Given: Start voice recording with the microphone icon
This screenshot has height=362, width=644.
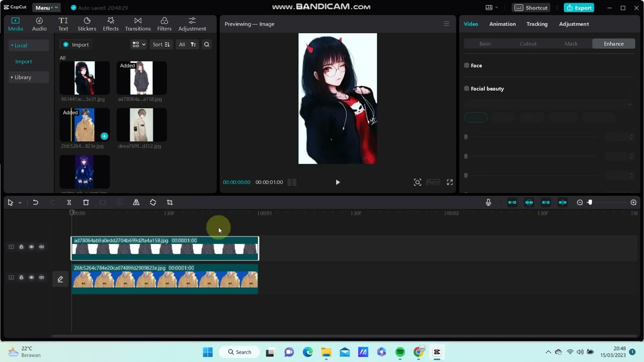Looking at the screenshot, I should pyautogui.click(x=488, y=202).
